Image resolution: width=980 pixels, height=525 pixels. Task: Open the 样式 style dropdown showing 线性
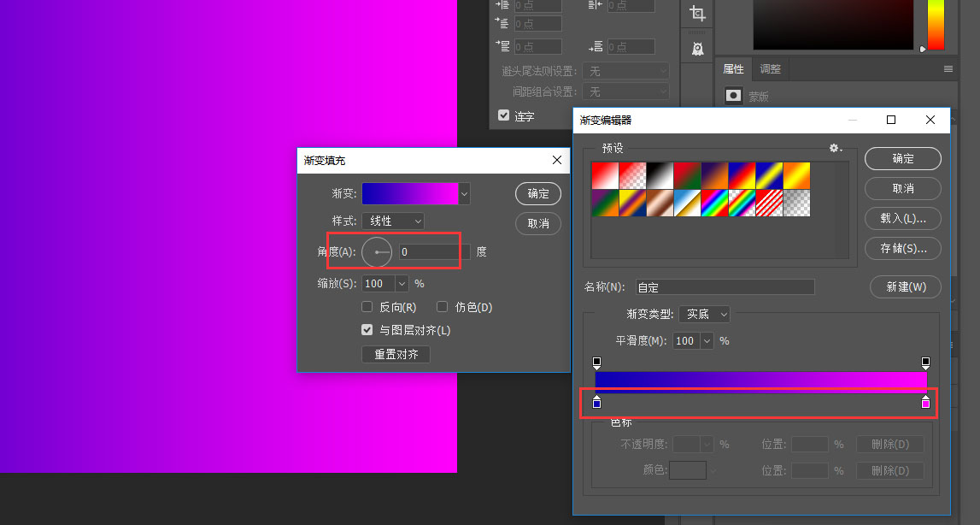(393, 221)
